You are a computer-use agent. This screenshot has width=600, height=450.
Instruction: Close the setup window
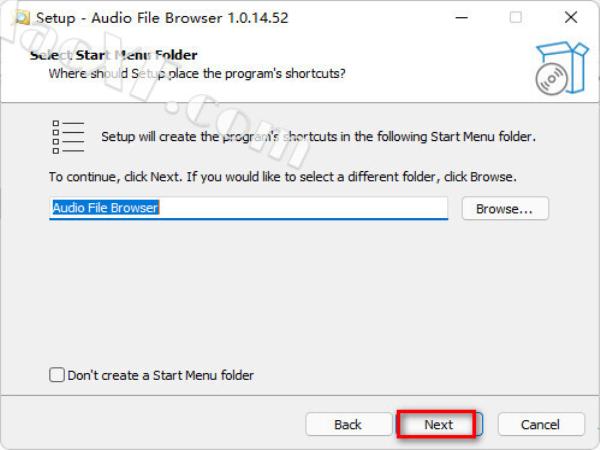[x=571, y=18]
